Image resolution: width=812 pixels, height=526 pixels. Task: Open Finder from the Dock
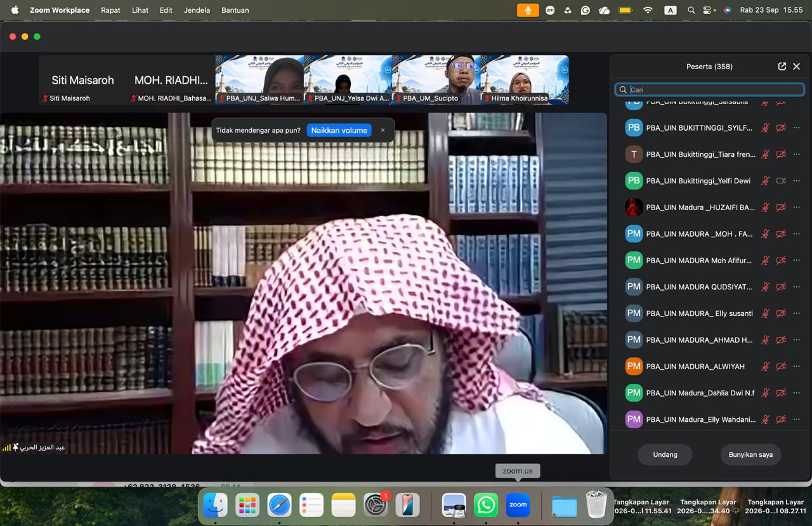pos(216,505)
